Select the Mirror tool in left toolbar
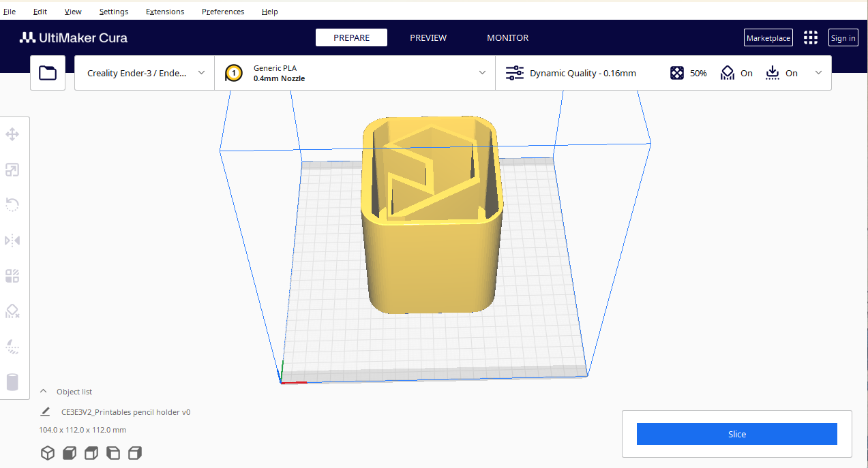This screenshot has width=868, height=468. [x=12, y=240]
